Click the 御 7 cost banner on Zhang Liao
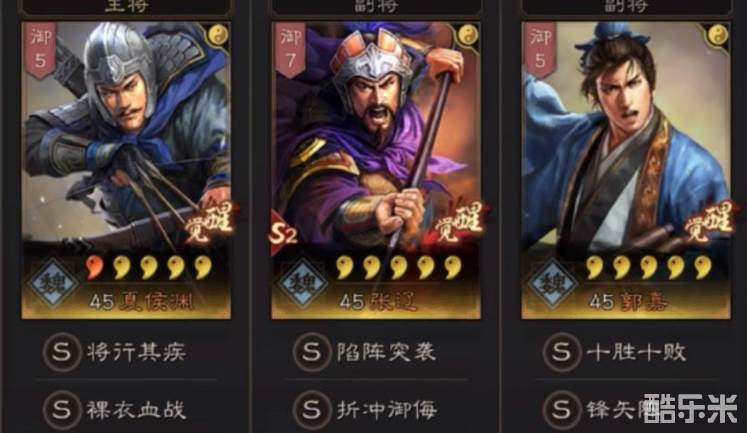 (x=290, y=50)
